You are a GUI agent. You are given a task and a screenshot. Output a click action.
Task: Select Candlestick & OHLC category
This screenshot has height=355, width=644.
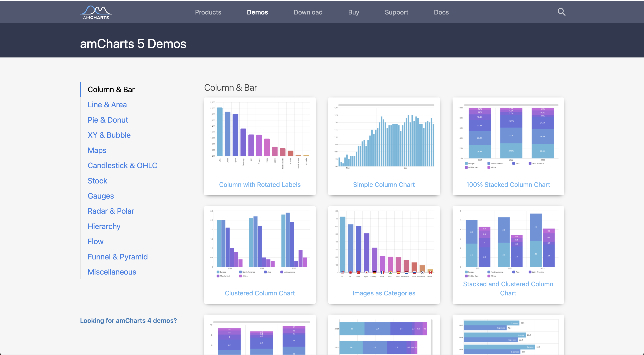122,165
